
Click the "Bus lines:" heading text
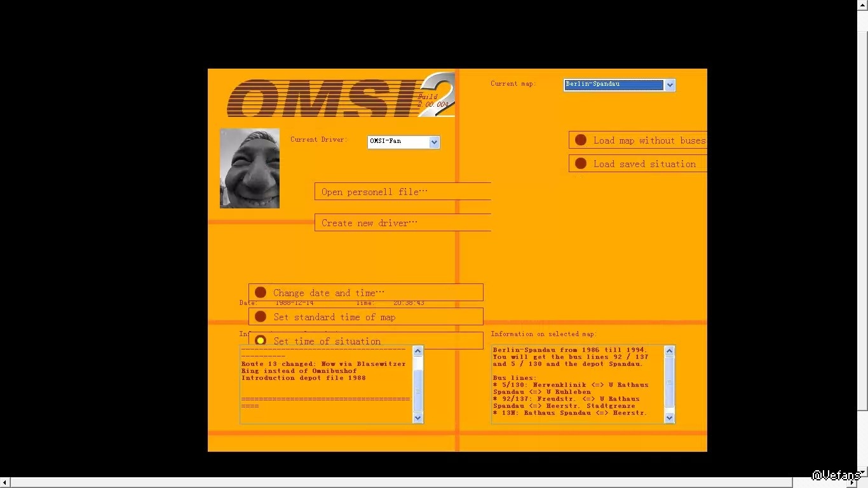(x=515, y=378)
